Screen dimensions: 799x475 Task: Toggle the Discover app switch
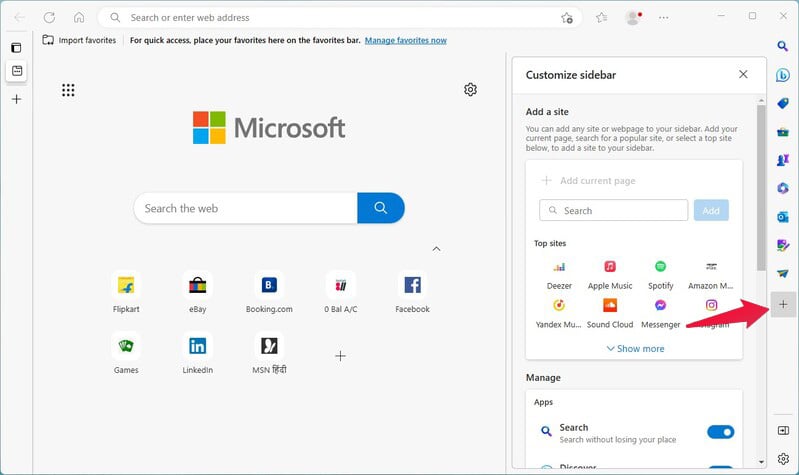[721, 467]
